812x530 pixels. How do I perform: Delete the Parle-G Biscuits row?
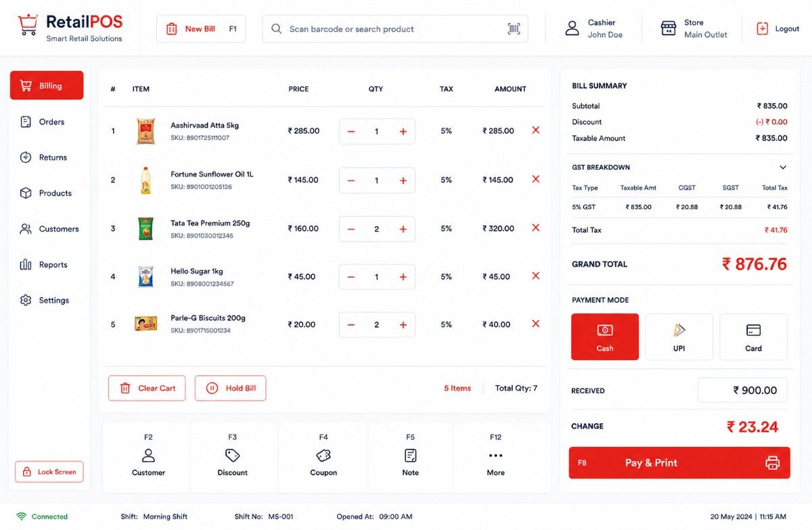point(536,324)
